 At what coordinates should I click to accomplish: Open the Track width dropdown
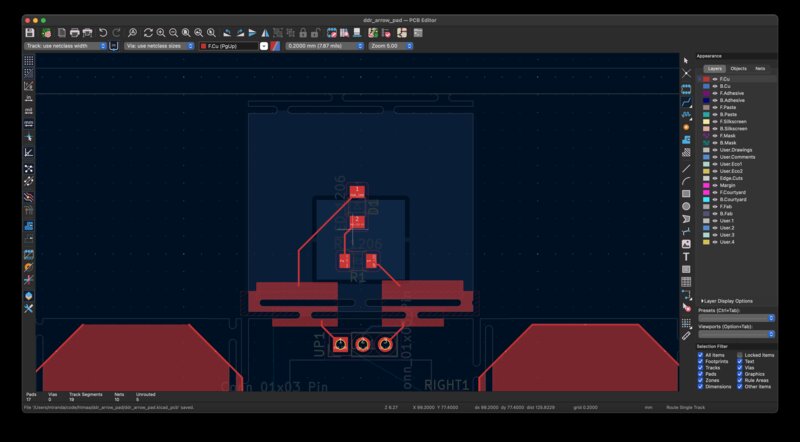pos(65,46)
